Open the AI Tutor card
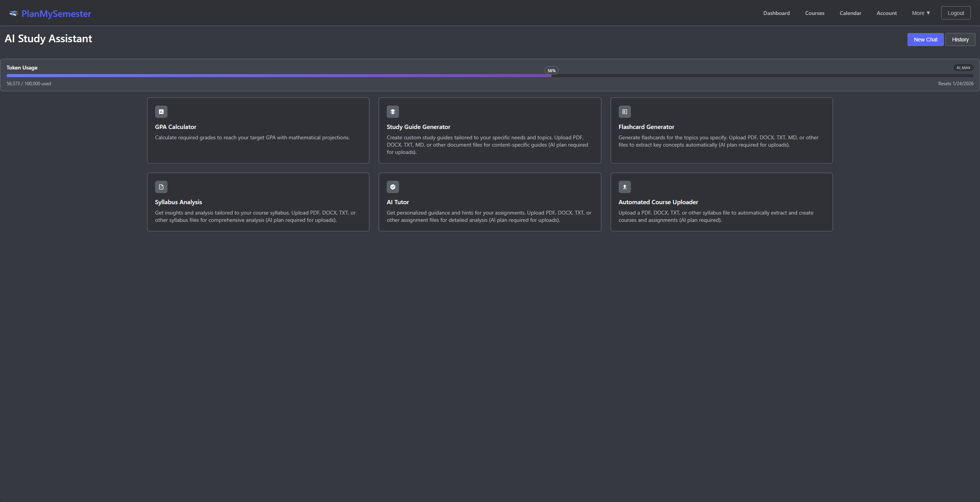Screen dimensions: 980x502 point(489,202)
